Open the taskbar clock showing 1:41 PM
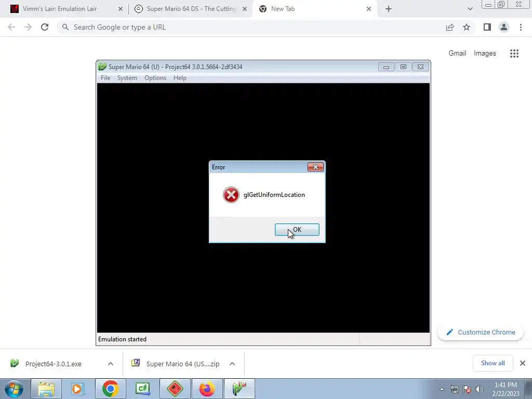 pyautogui.click(x=506, y=389)
